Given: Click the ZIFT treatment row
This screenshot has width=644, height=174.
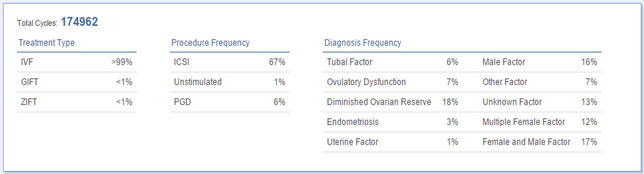Looking at the screenshot, I should point(77,102).
